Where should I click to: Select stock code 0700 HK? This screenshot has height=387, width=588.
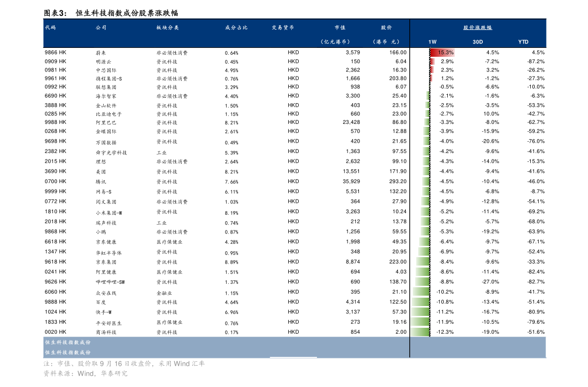click(x=55, y=181)
